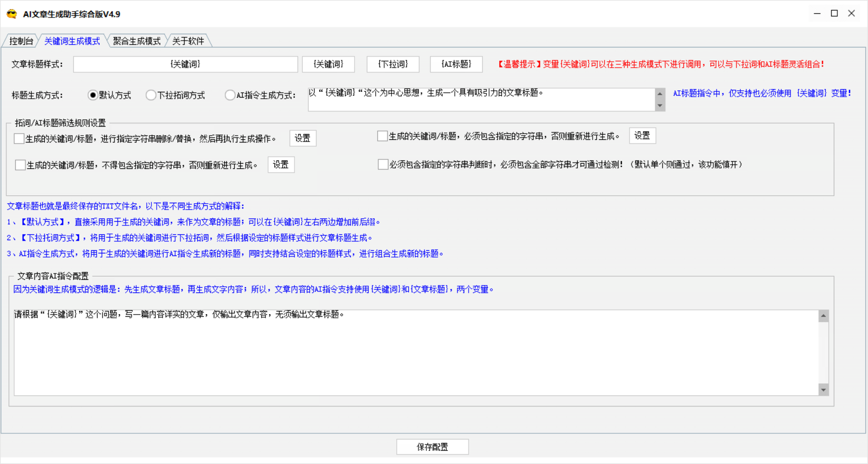Click the AI指令生成方式 explanation line

coord(225,254)
